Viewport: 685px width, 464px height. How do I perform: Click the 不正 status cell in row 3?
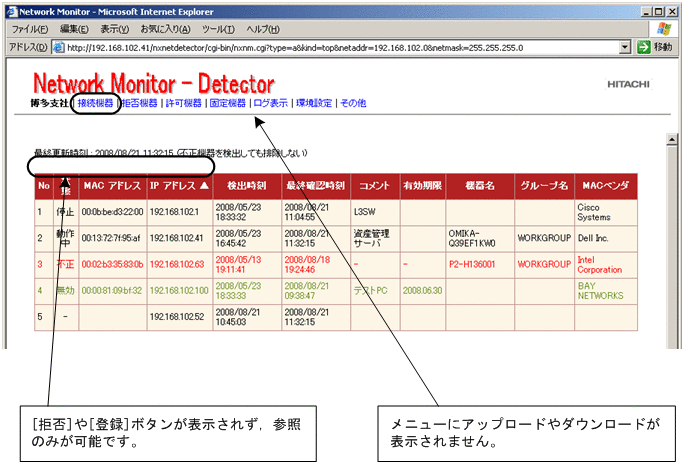tap(66, 265)
